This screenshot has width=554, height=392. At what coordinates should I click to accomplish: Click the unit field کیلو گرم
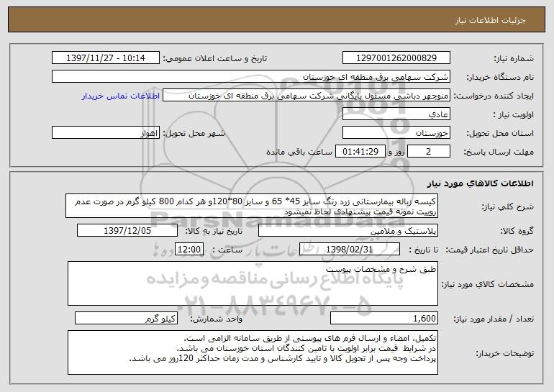click(x=126, y=318)
